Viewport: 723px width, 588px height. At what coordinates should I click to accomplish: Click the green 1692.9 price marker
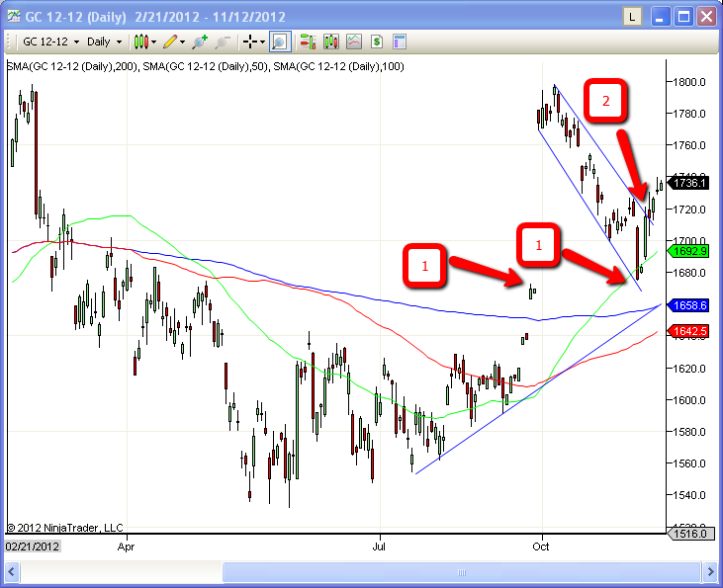coord(688,251)
